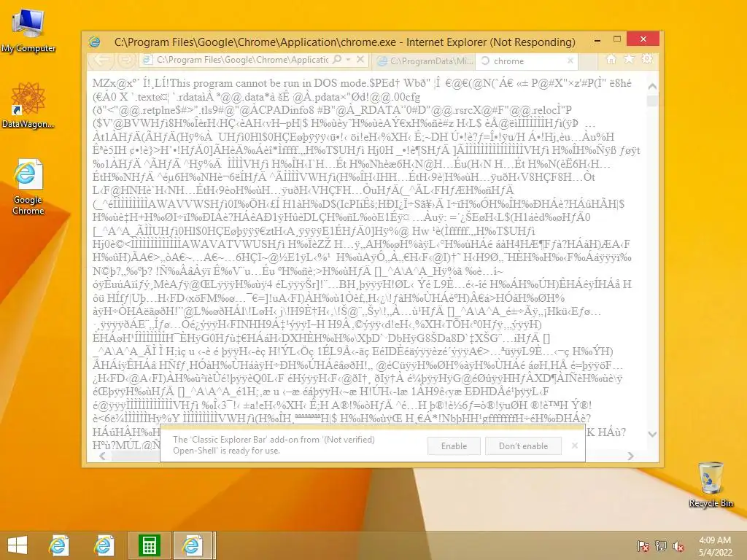
Task: Select the loading 'chrome' tab
Action: (x=526, y=61)
